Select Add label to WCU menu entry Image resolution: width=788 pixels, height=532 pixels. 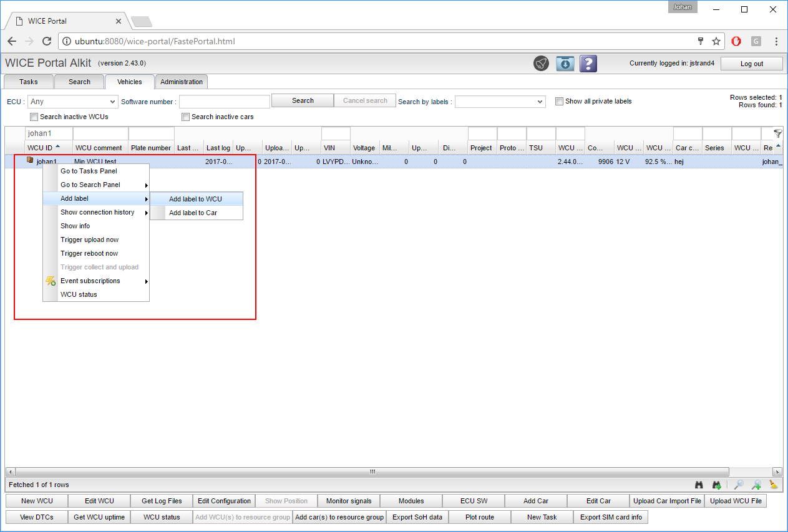click(195, 200)
